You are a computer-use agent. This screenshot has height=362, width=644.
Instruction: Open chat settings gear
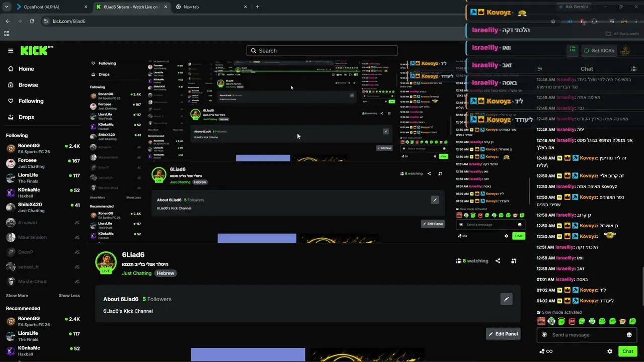tap(610, 351)
